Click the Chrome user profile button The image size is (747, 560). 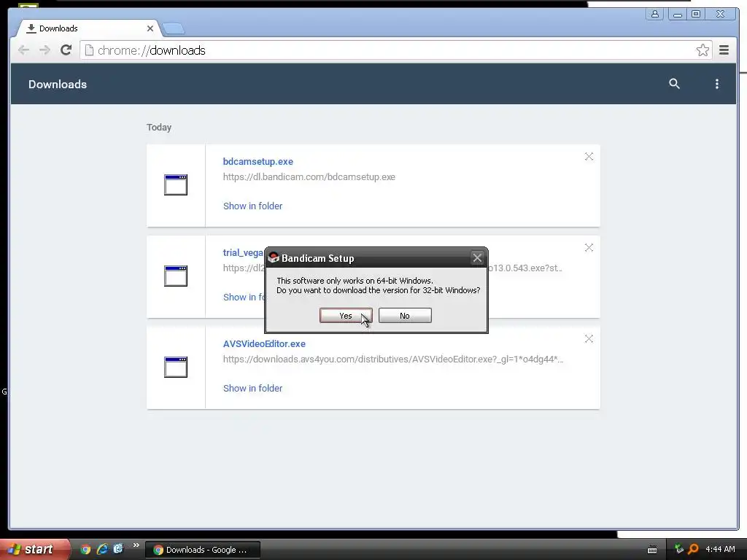[x=654, y=14]
